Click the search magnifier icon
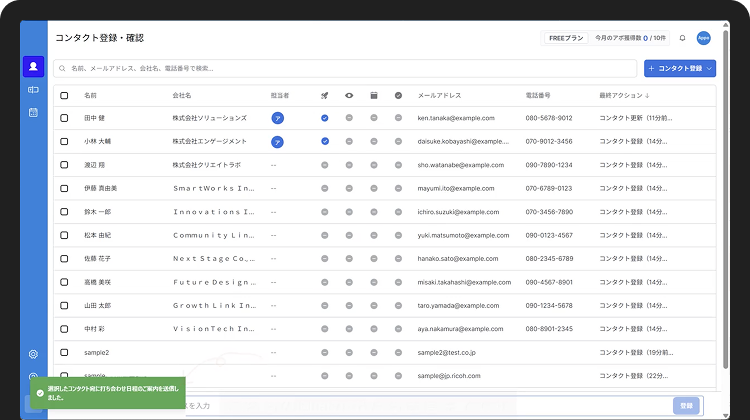This screenshot has height=420, width=750. pos(62,68)
